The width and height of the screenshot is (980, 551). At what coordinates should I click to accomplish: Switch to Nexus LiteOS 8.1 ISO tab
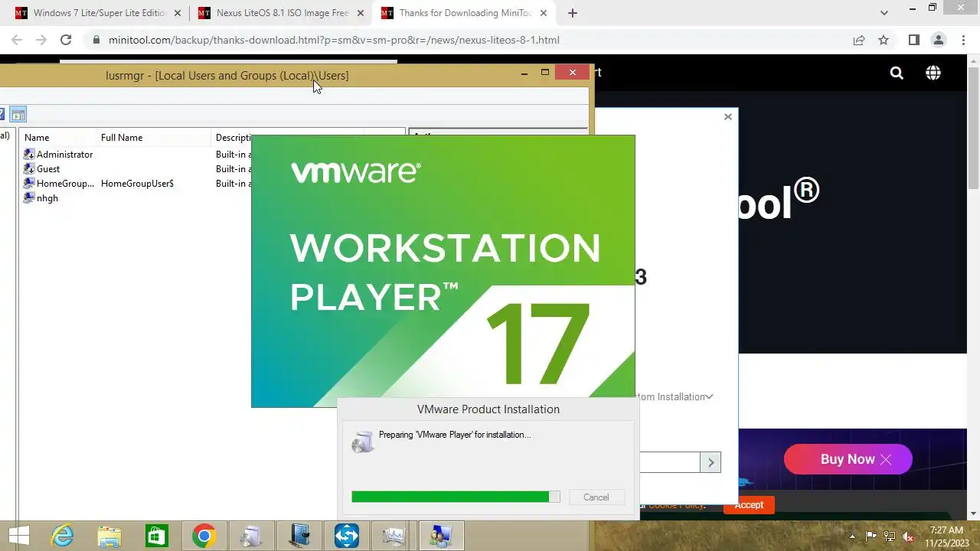[x=283, y=13]
